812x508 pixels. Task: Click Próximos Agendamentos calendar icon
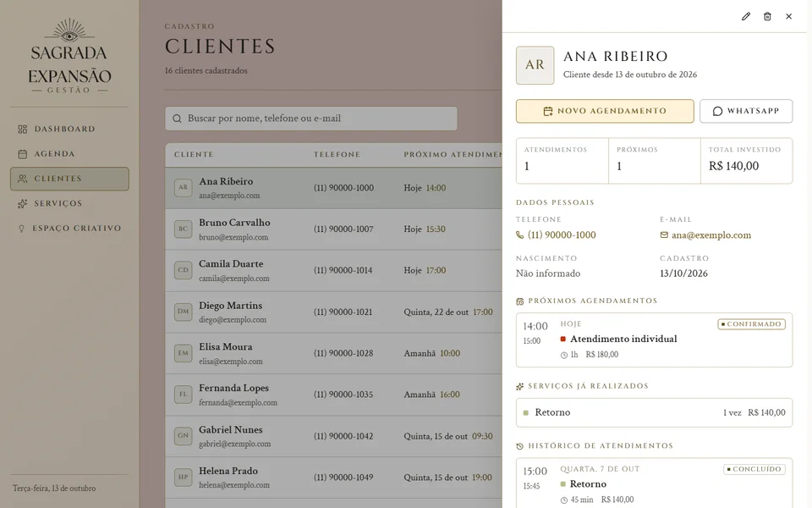520,301
